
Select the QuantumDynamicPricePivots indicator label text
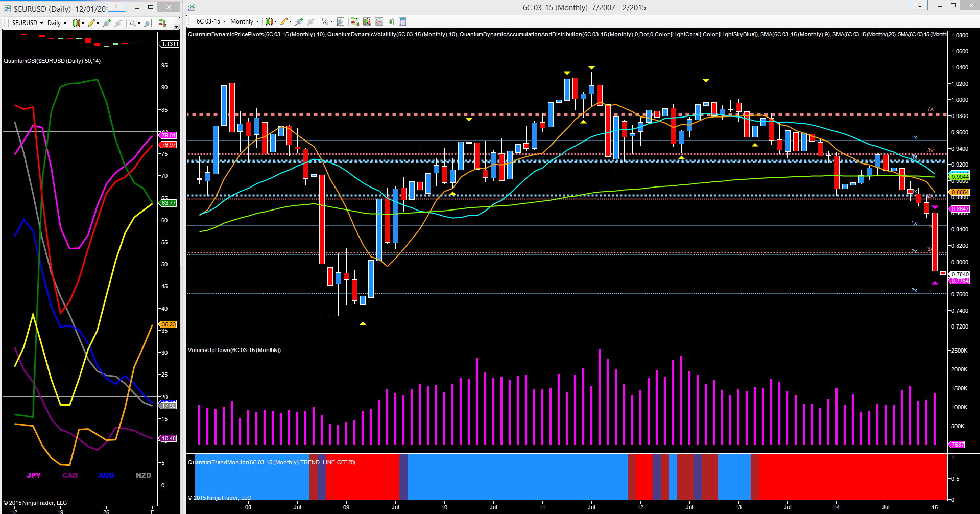[257, 34]
